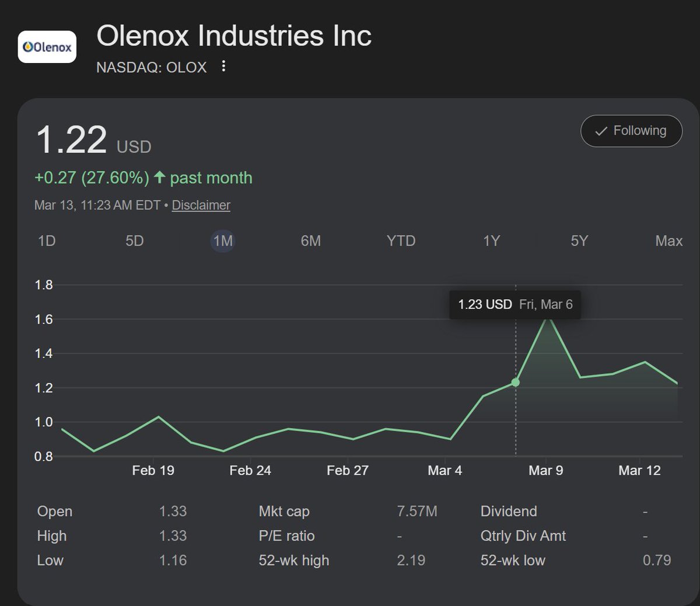Click the Open value 1.33
Screen dimensions: 700x606
(x=173, y=512)
